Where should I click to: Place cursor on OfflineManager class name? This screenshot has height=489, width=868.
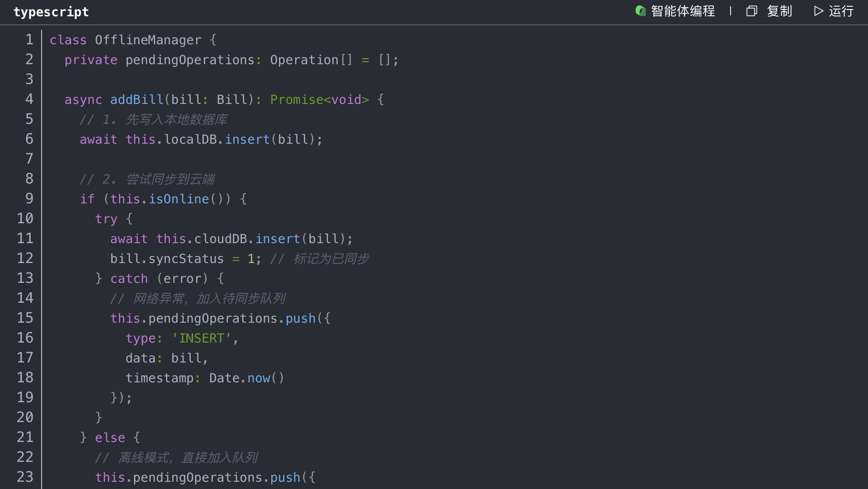pyautogui.click(x=148, y=40)
